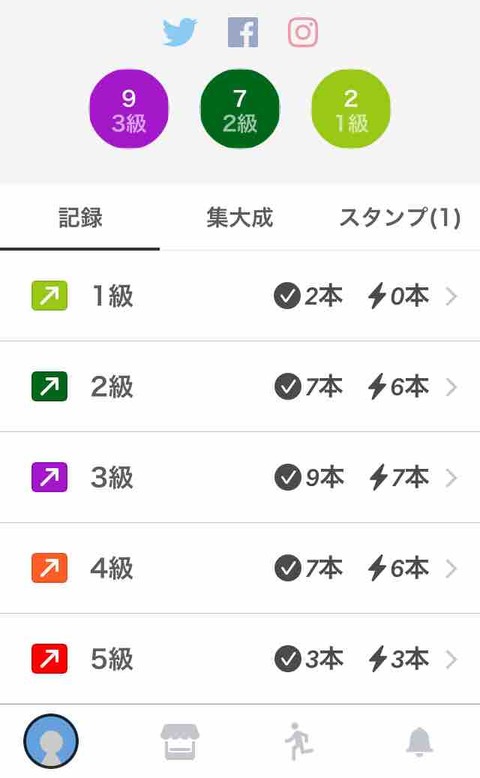Switch to the 集大成 tab

tap(240, 218)
